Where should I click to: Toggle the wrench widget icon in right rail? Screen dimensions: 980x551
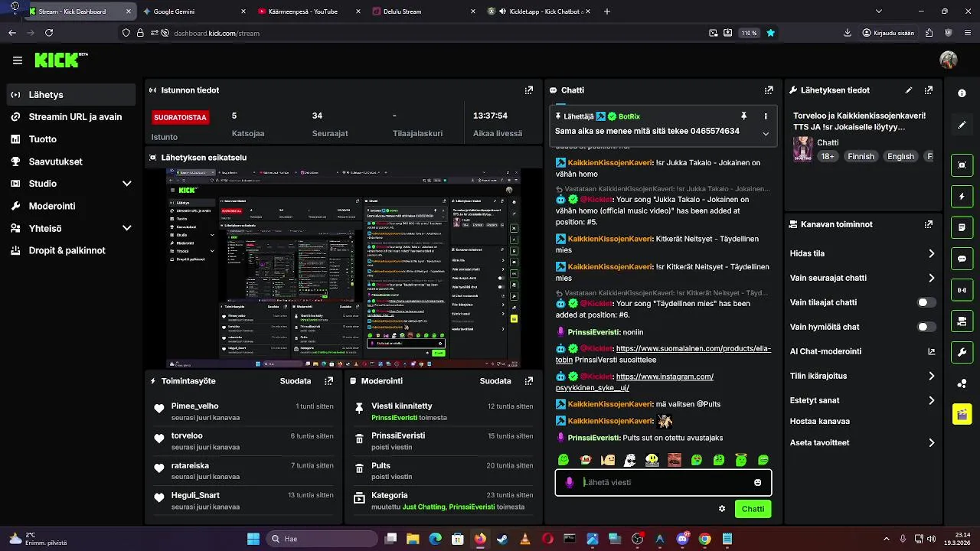(962, 352)
